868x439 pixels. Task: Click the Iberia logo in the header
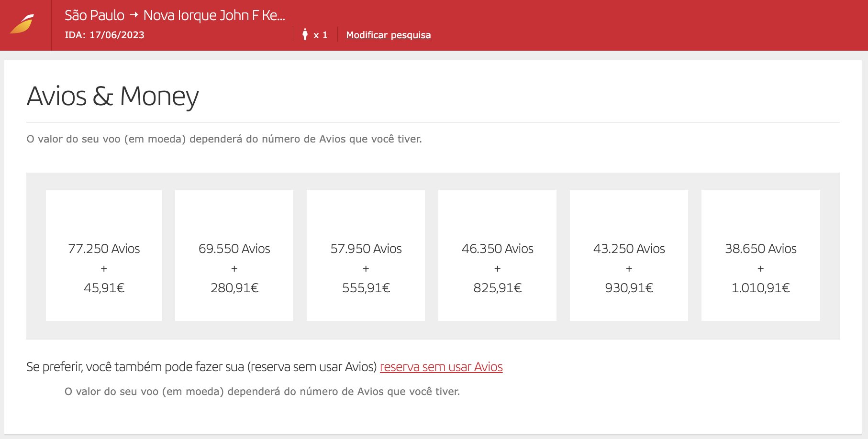click(x=22, y=24)
